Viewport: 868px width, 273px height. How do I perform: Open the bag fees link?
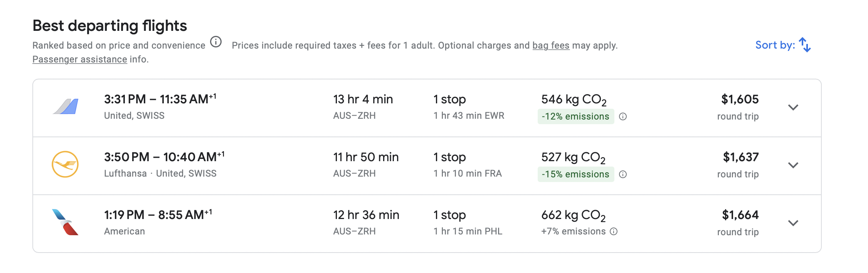point(551,45)
